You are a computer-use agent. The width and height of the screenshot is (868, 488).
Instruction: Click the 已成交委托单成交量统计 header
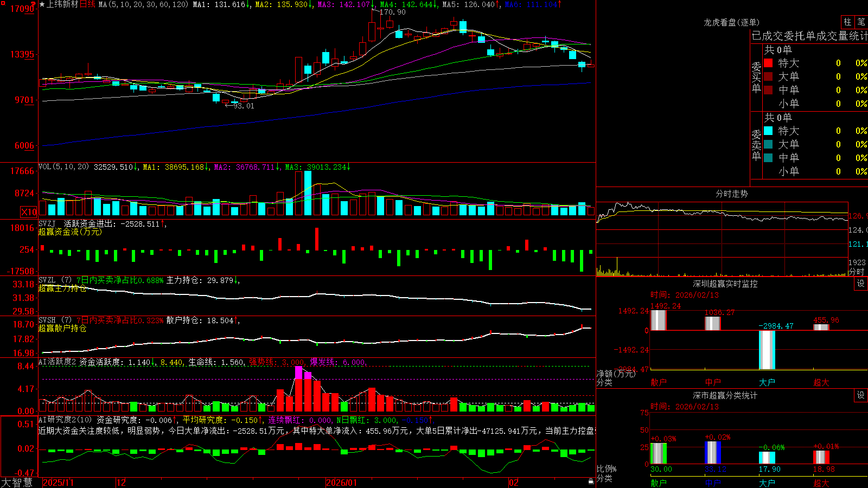click(x=809, y=36)
